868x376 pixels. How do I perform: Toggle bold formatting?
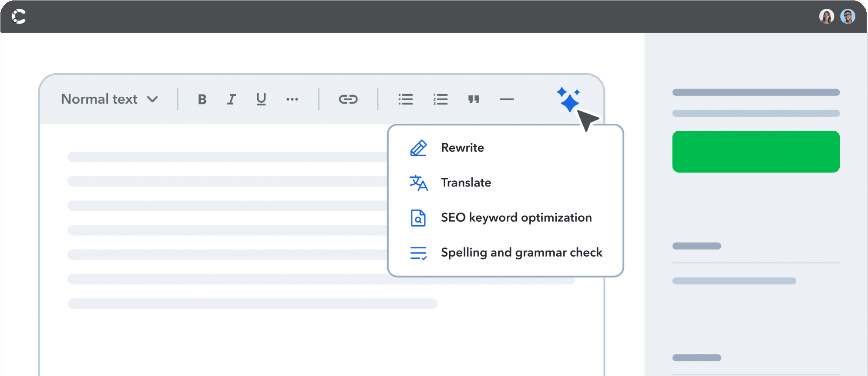pos(202,99)
